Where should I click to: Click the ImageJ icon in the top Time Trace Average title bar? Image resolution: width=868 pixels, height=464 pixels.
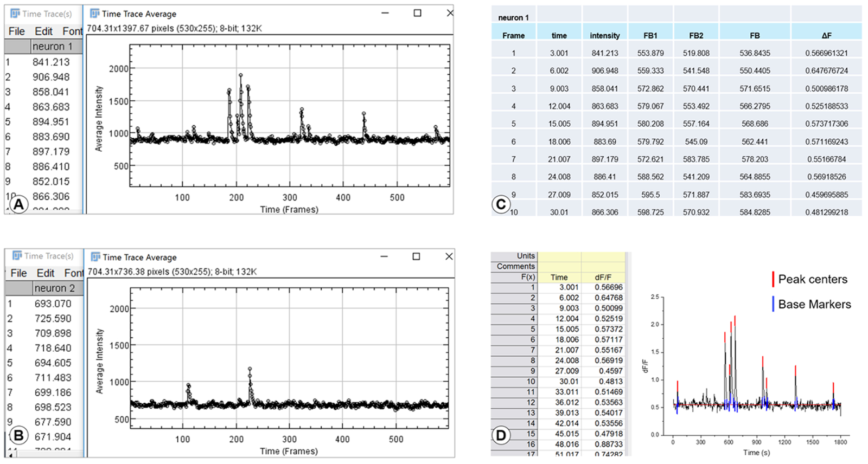(94, 14)
